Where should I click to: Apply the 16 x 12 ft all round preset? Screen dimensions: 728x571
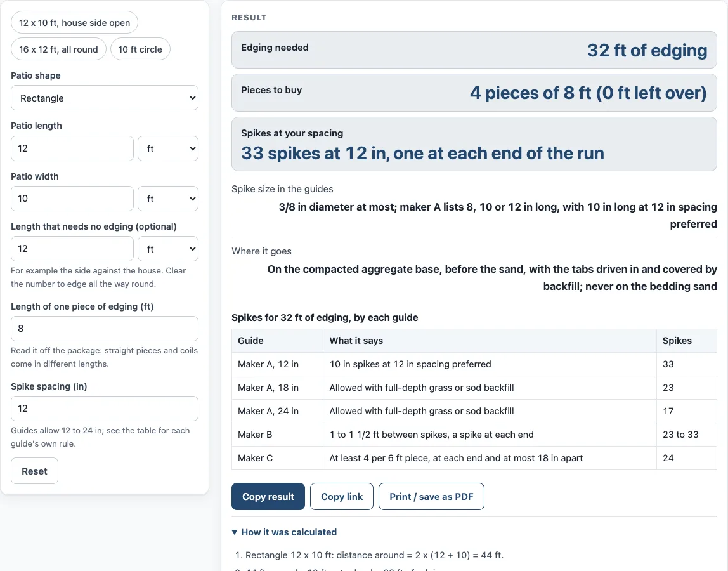pos(58,49)
